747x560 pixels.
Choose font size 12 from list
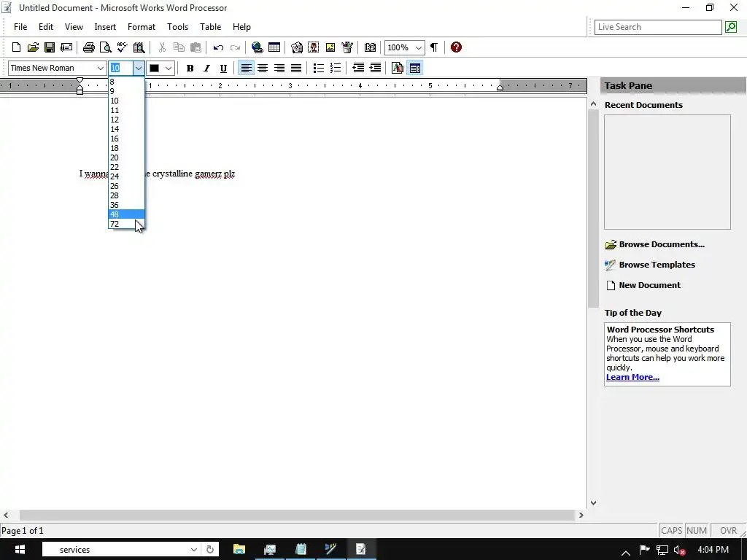pos(126,120)
